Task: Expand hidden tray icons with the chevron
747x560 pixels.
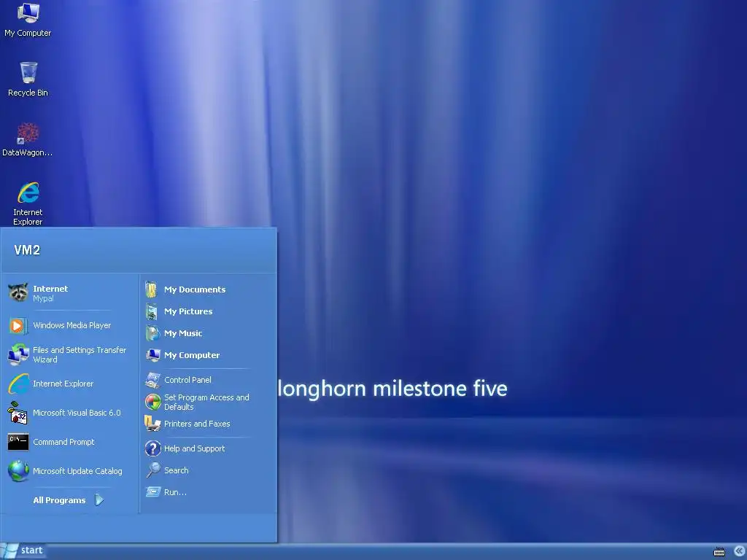Action: tap(740, 551)
